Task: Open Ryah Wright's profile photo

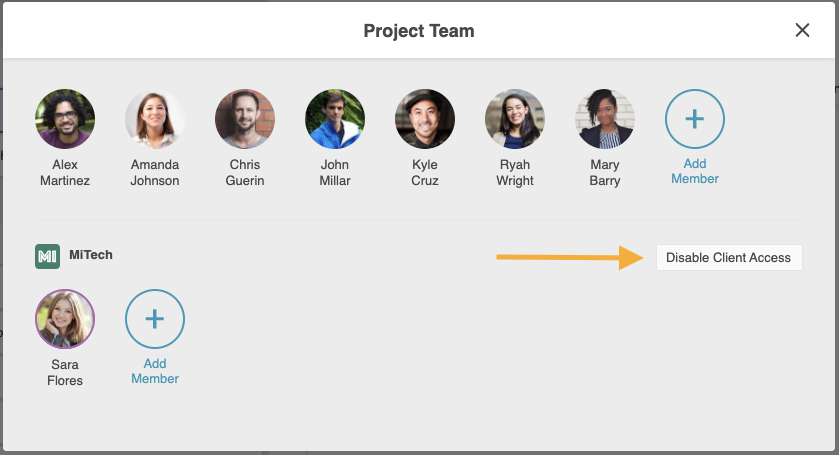Action: (515, 119)
